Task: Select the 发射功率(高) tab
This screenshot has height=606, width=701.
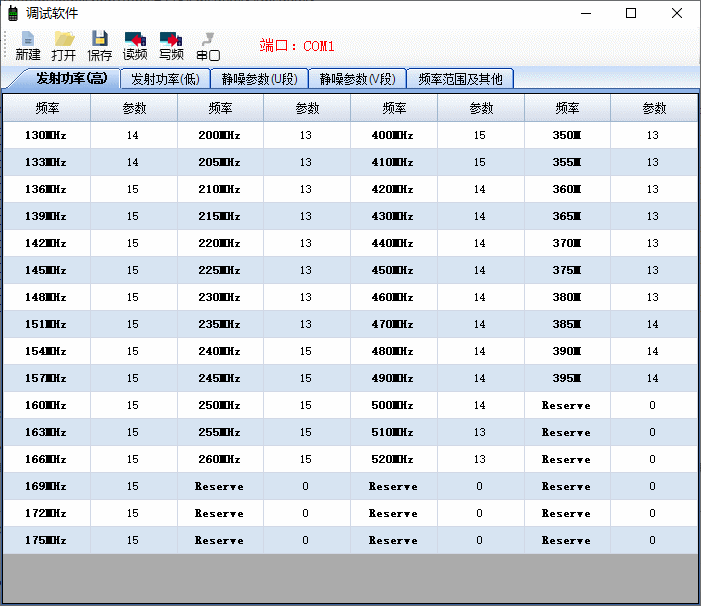Action: pyautogui.click(x=72, y=79)
